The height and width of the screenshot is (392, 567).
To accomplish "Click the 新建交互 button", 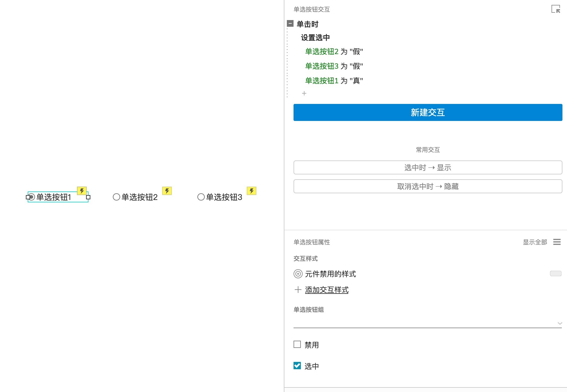I will coord(428,112).
